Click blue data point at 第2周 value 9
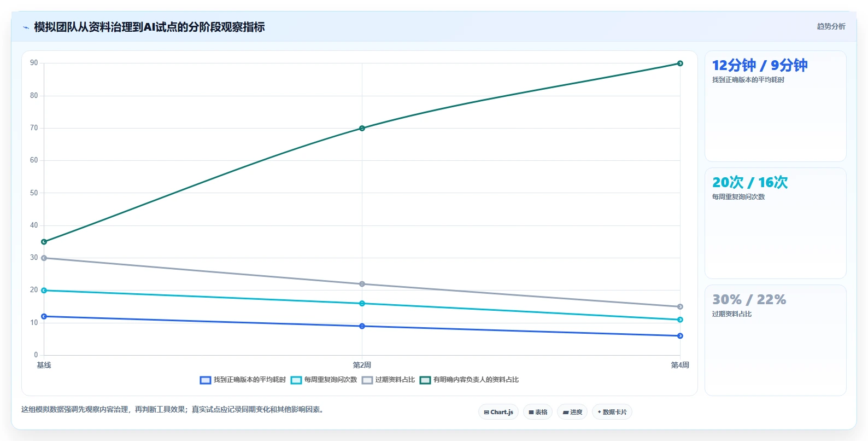The image size is (868, 441). click(362, 326)
